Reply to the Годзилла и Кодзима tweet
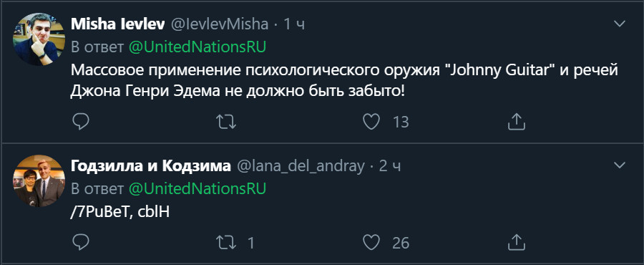644x265 pixels. click(80, 243)
